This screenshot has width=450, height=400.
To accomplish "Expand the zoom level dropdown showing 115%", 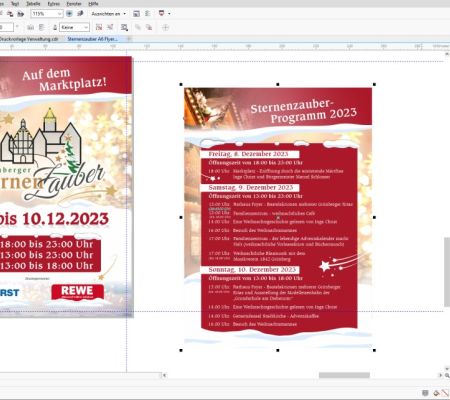I will point(60,14).
